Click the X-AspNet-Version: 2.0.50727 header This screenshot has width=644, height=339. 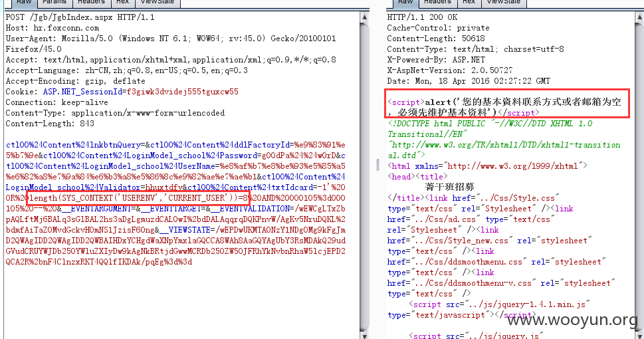tap(450, 70)
